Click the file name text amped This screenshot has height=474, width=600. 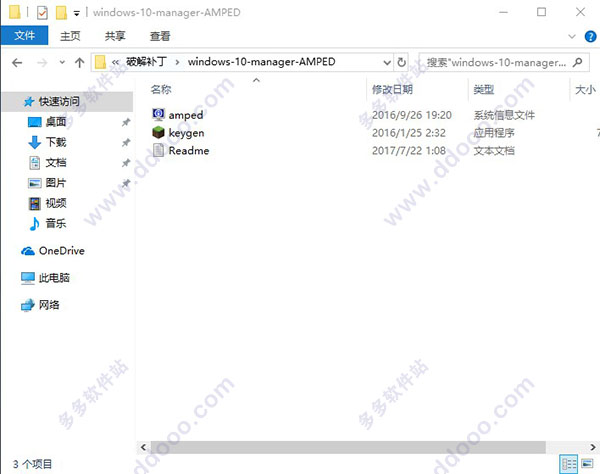click(186, 115)
